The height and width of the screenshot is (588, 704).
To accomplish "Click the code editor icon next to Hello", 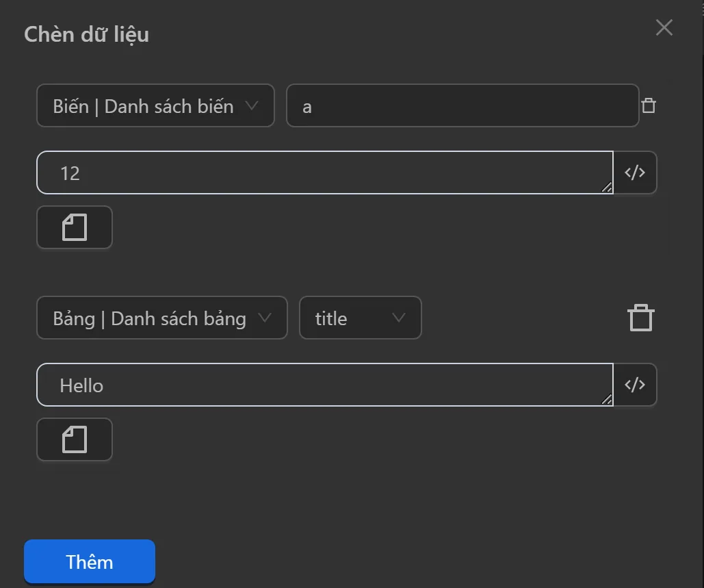I will coord(635,385).
